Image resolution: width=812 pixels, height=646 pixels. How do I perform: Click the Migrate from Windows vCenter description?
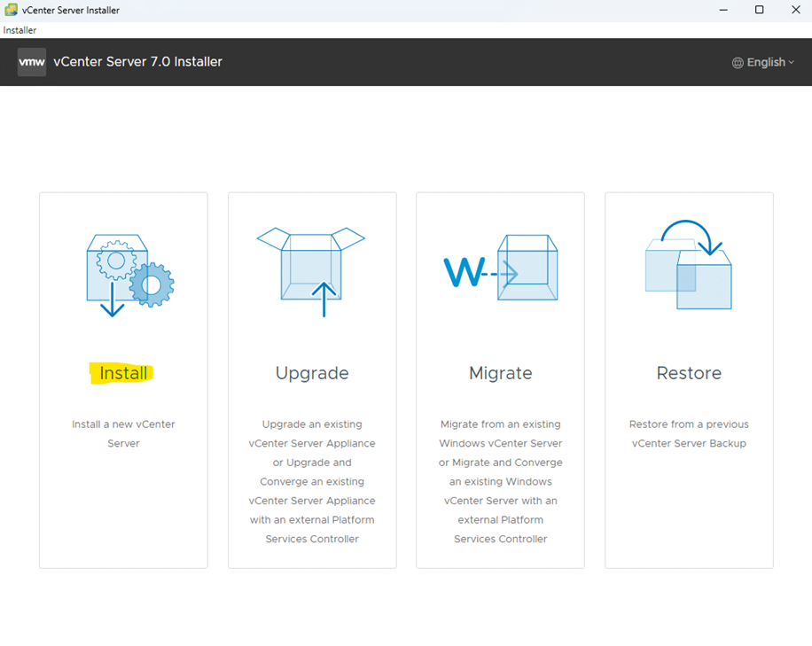(500, 481)
